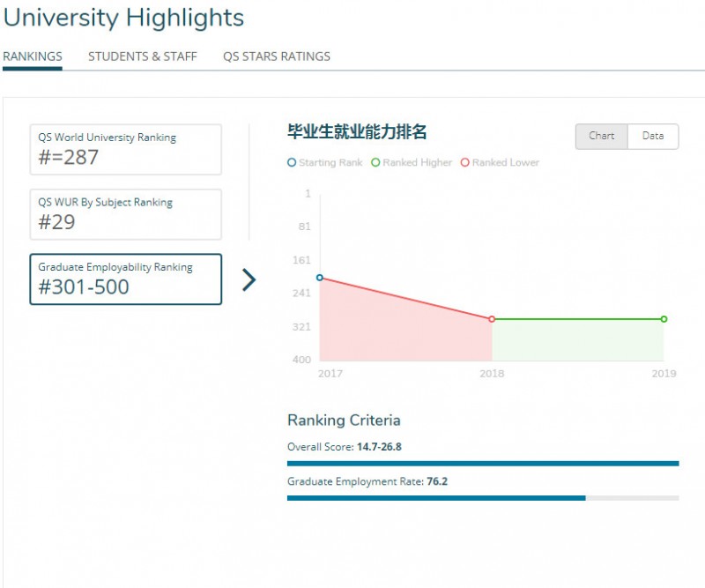Screen dimensions: 705x588
Task: Switch view to Data
Action: pyautogui.click(x=653, y=137)
